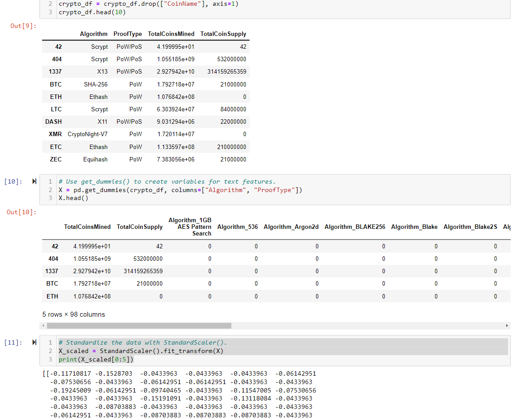This screenshot has height=420, width=520.
Task: Click the Out[10] output prompt
Action: click(22, 212)
